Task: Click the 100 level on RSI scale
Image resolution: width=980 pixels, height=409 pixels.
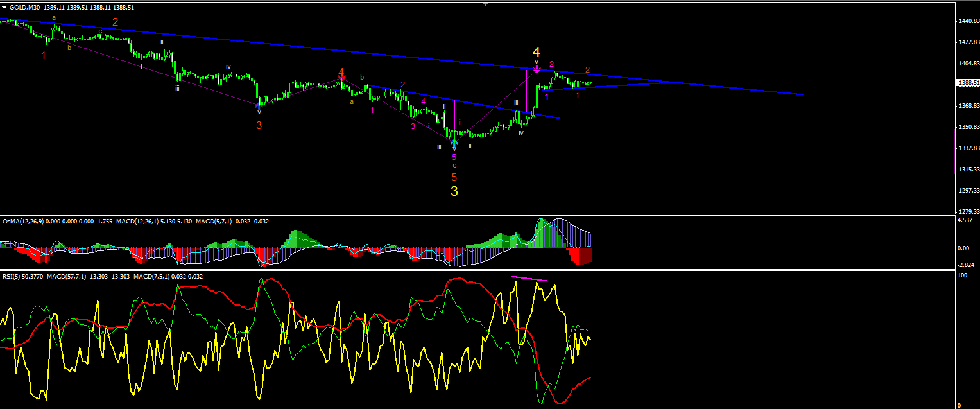Action: click(x=962, y=275)
